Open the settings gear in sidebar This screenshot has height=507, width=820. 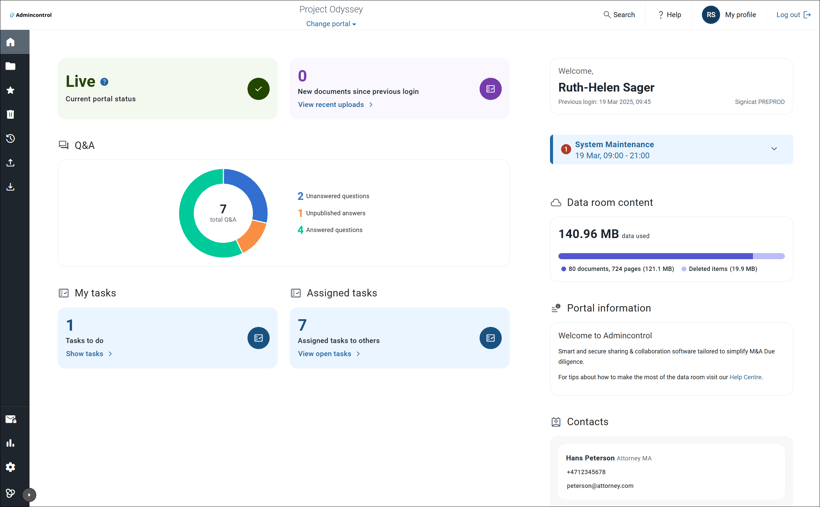(x=11, y=467)
